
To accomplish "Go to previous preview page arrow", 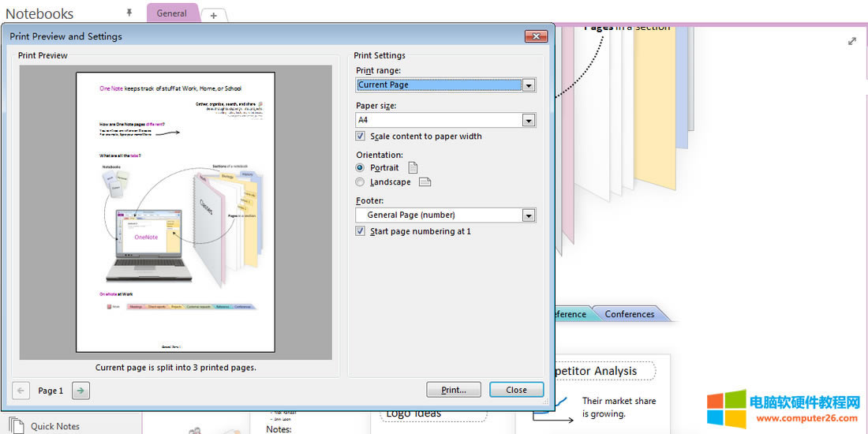I will 21,391.
